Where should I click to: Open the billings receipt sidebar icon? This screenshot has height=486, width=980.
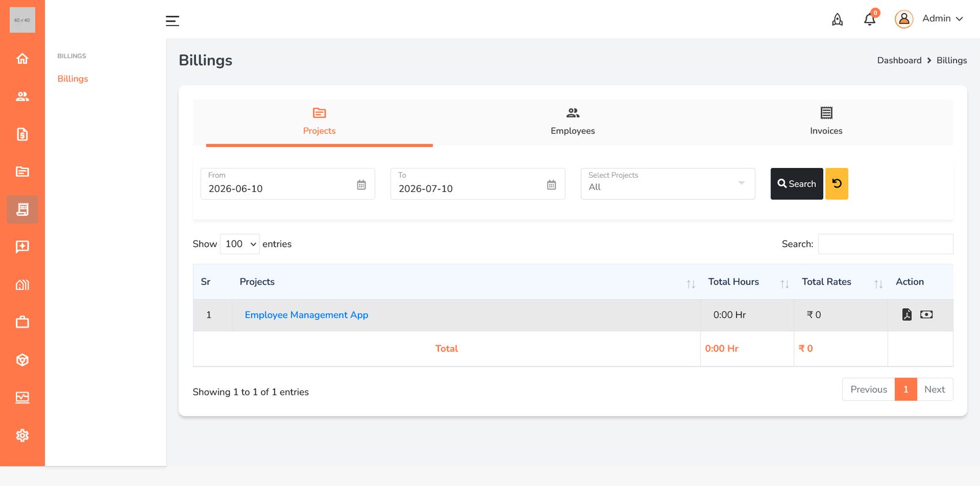pos(22,210)
